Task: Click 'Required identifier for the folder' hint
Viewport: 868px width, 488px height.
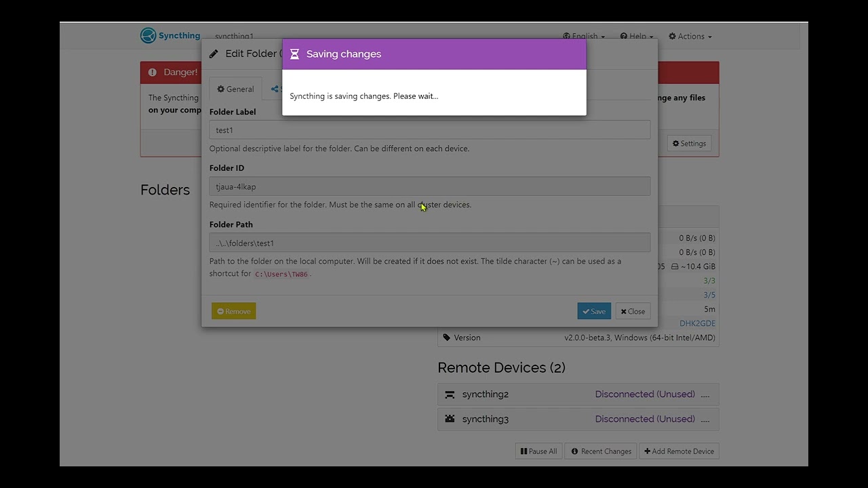Action: pos(340,205)
